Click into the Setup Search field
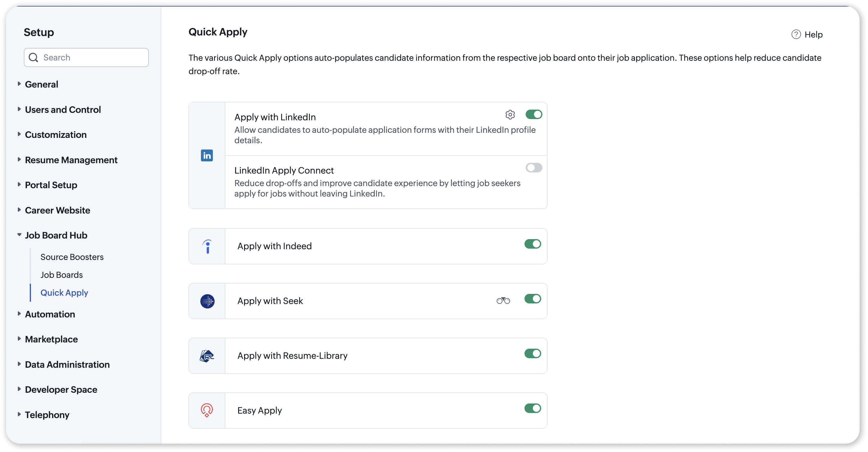This screenshot has height=452, width=868. click(x=86, y=58)
